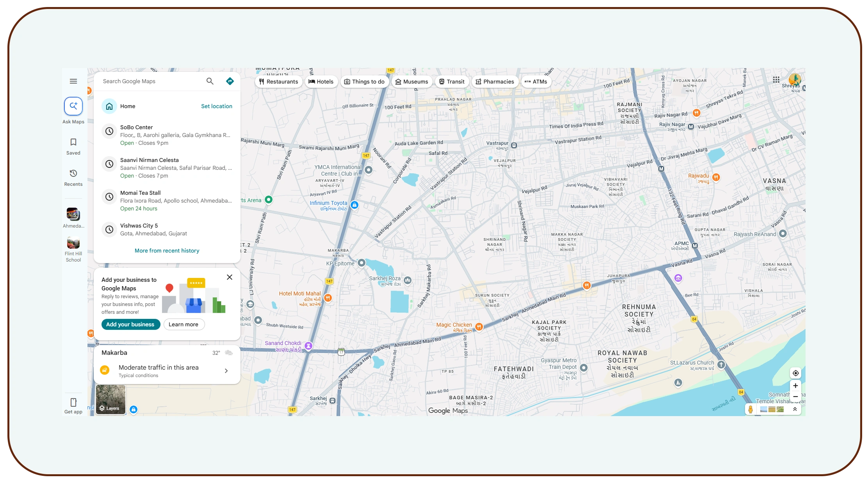Activate Street View Pegman
868x484 pixels.
point(750,409)
